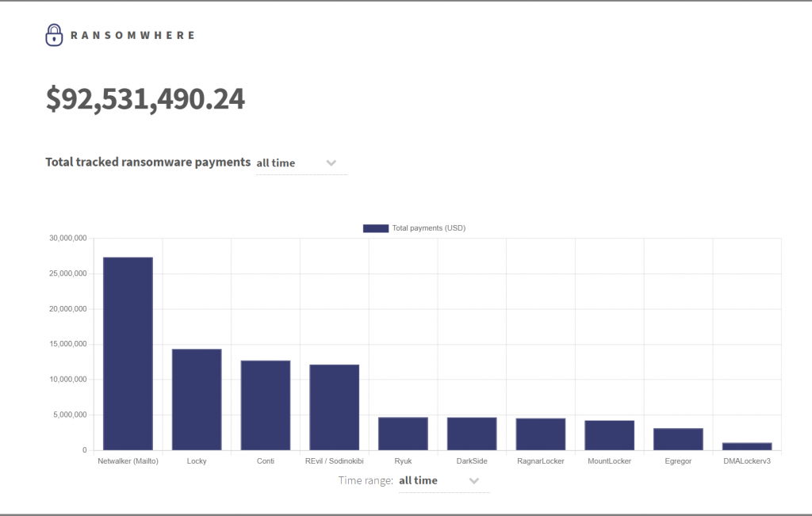The width and height of the screenshot is (812, 516).
Task: Click the Netwalker (Mailto) axis label
Action: (x=128, y=461)
